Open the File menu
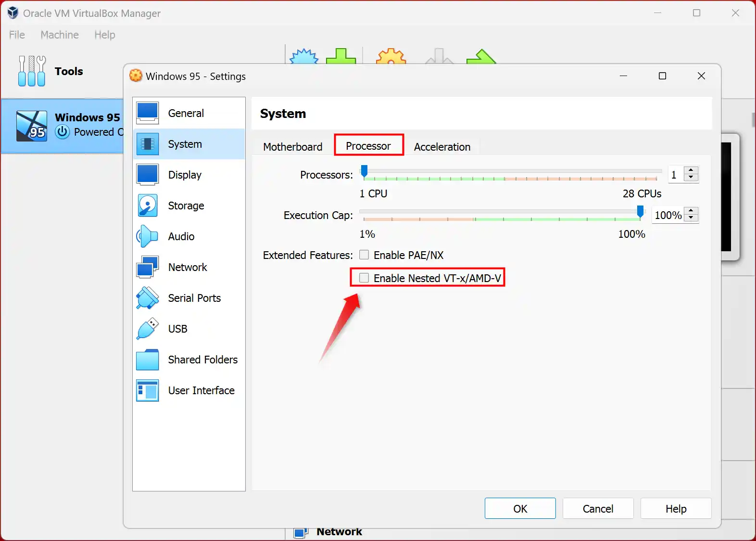 click(17, 35)
